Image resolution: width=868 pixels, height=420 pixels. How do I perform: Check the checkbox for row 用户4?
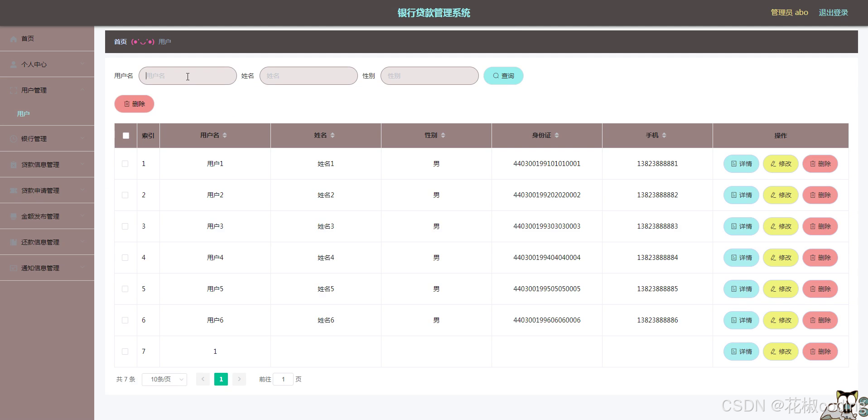coord(125,258)
